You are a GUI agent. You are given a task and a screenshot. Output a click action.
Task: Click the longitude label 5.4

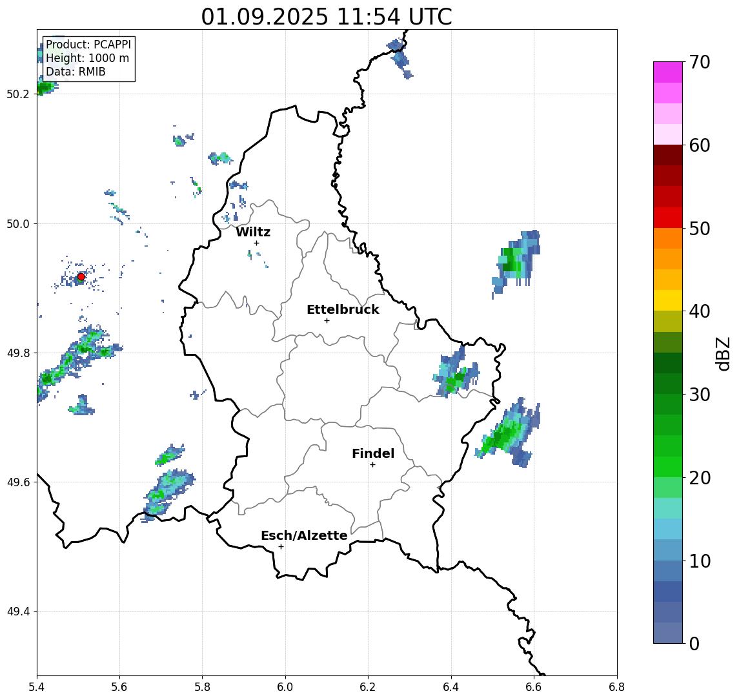pos(37,687)
